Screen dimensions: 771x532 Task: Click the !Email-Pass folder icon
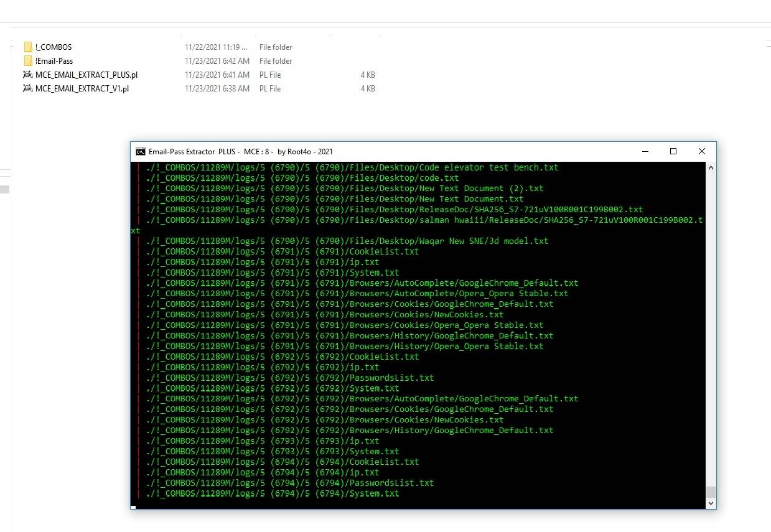[x=27, y=61]
